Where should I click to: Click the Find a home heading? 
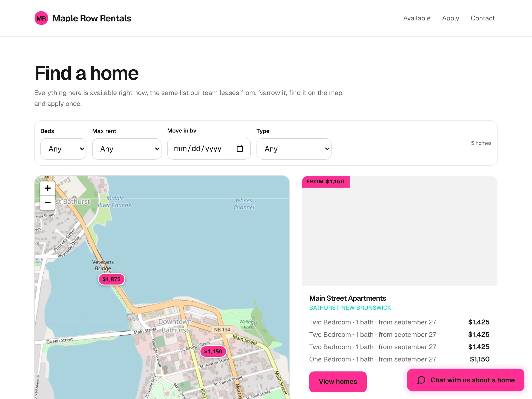click(x=87, y=73)
